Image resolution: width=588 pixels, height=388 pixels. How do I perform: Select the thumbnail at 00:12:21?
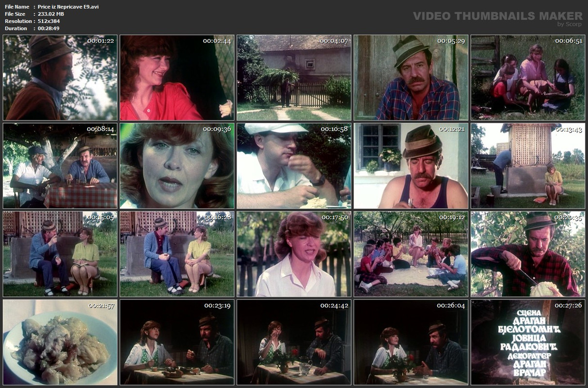click(411, 166)
